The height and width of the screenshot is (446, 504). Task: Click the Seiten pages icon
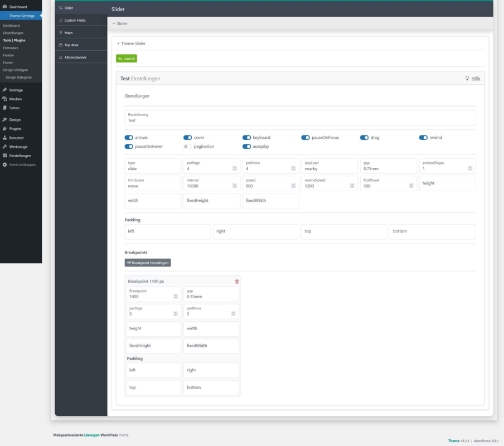[x=4, y=108]
